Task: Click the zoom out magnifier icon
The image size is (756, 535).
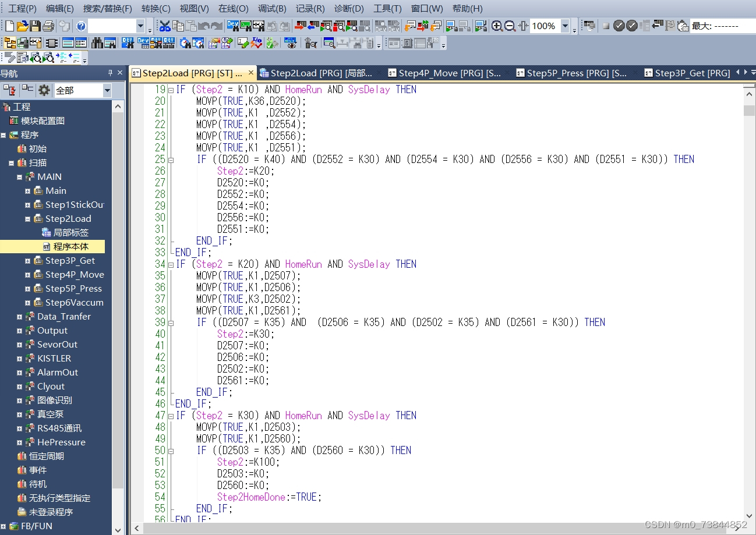Action: pyautogui.click(x=510, y=26)
